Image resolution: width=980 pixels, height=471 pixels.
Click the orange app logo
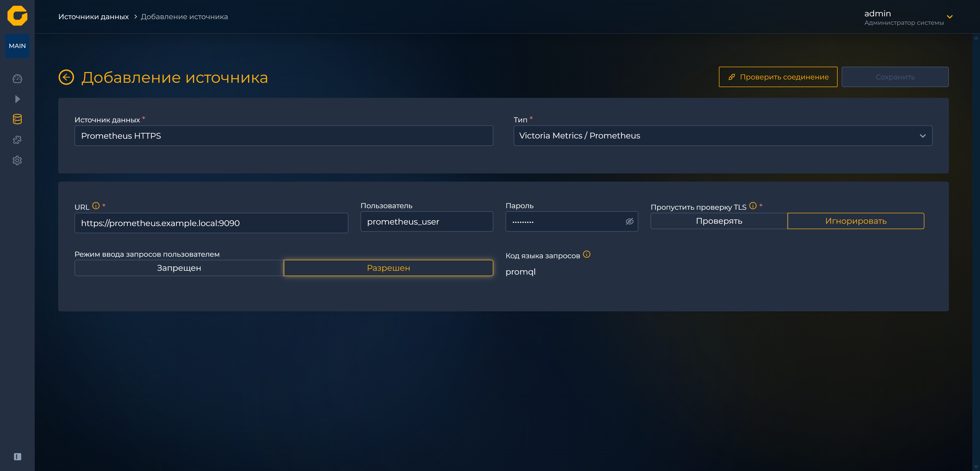(x=17, y=16)
